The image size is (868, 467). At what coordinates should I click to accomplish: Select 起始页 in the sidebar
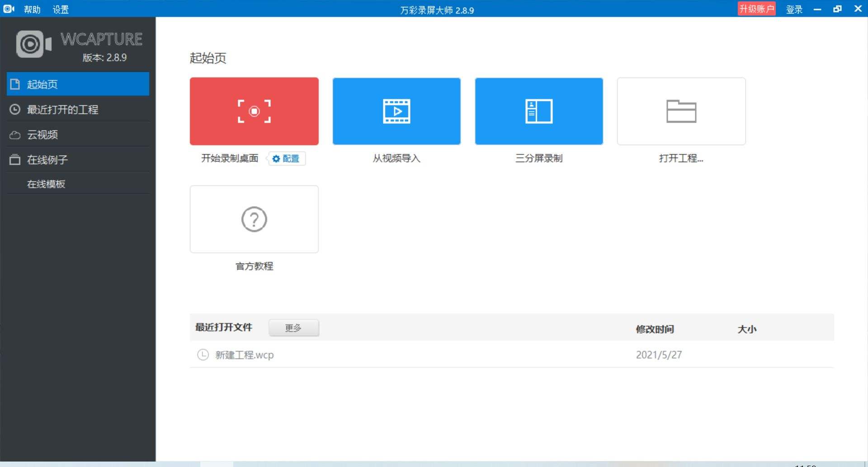(x=78, y=84)
